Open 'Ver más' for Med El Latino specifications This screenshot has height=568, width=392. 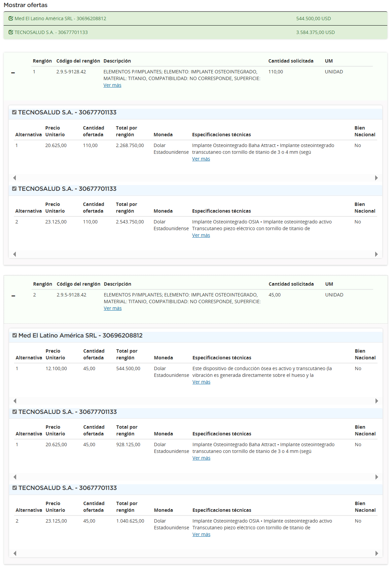tap(201, 382)
